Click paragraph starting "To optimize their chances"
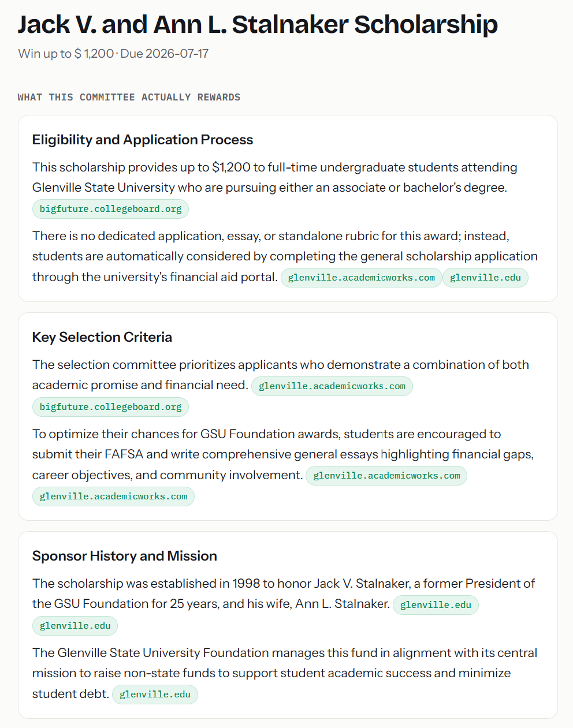Viewport: 573px width, 728px height. point(284,465)
